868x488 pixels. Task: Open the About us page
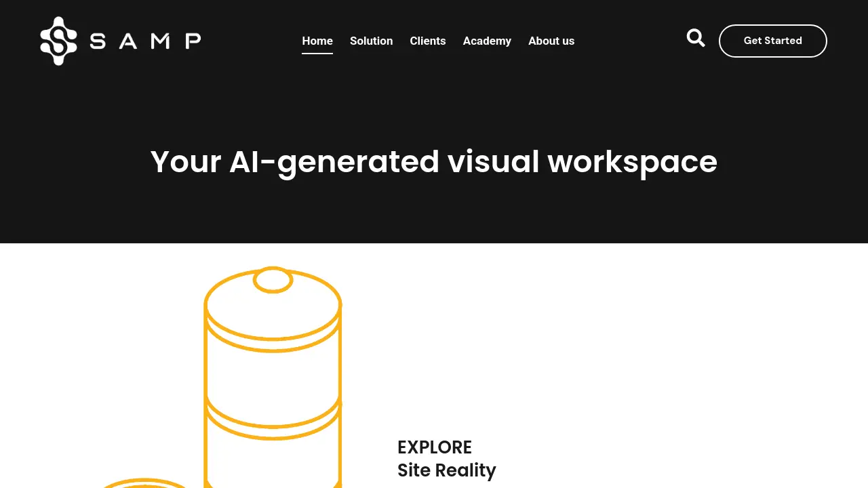(551, 41)
